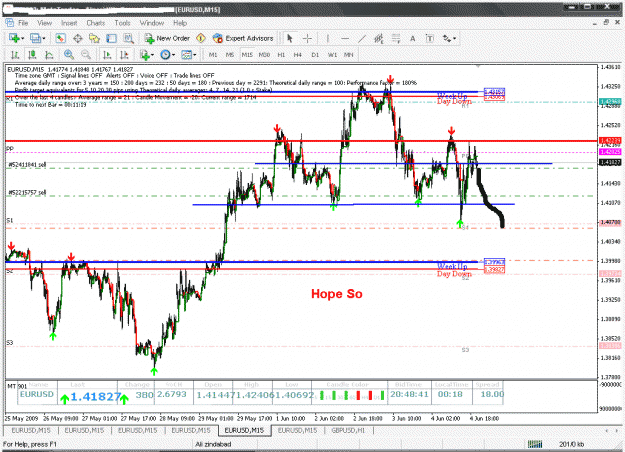Toggle Chart Shift
Image resolution: width=625 pixels, height=452 pixels.
[x=124, y=55]
